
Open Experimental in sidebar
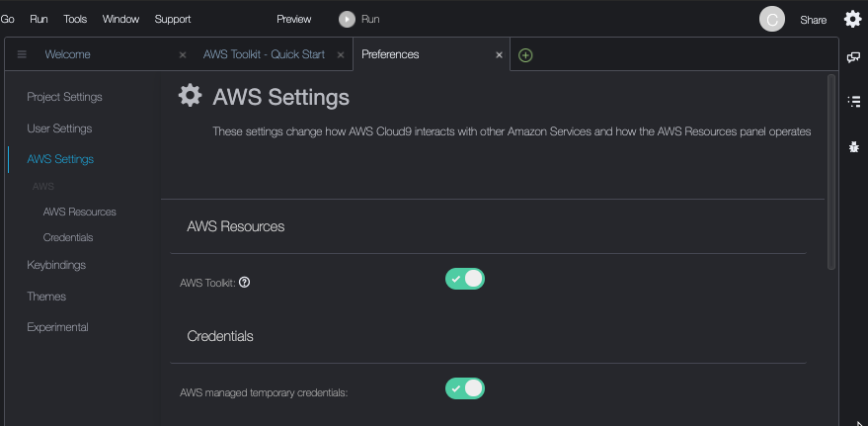pyautogui.click(x=57, y=327)
